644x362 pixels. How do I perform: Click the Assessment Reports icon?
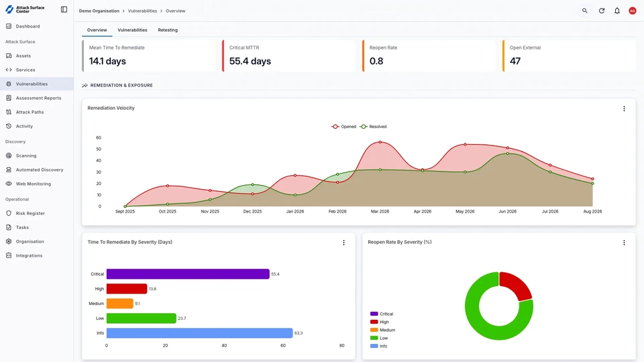tap(9, 98)
